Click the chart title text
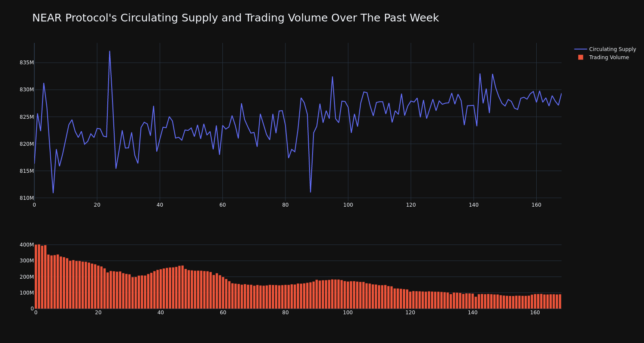 click(x=235, y=18)
